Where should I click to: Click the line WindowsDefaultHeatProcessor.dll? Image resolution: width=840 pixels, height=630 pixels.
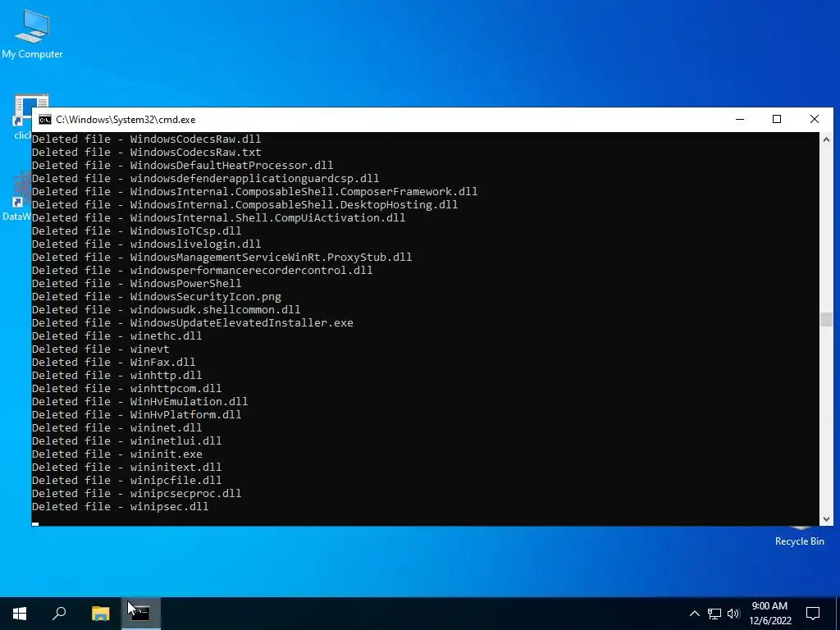point(183,165)
